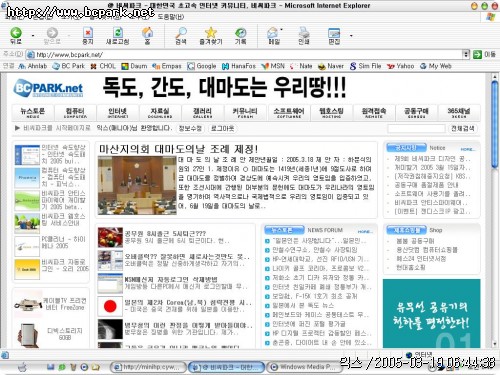Click the logout button in welcome bar
500x375 pixels.
click(222, 128)
